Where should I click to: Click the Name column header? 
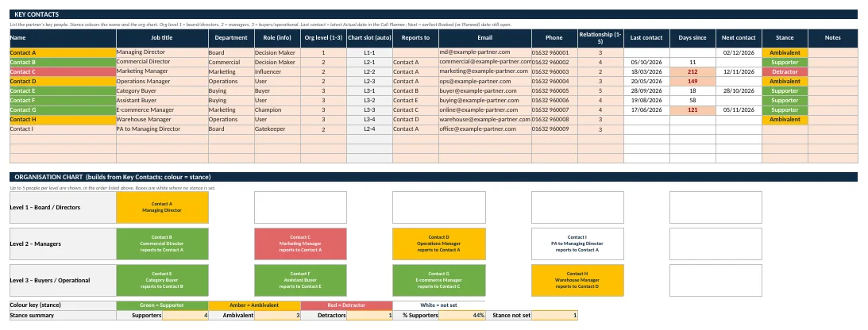click(x=63, y=38)
